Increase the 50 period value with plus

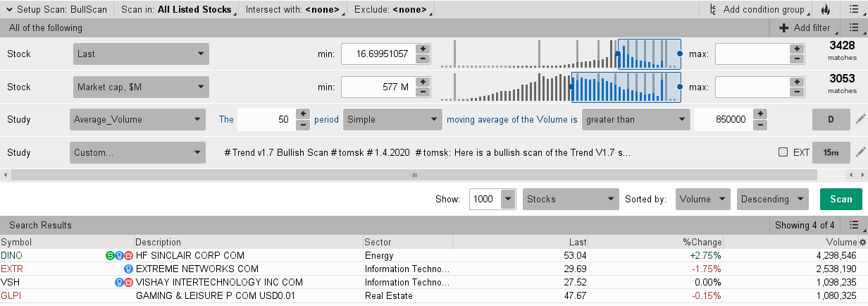(x=303, y=114)
